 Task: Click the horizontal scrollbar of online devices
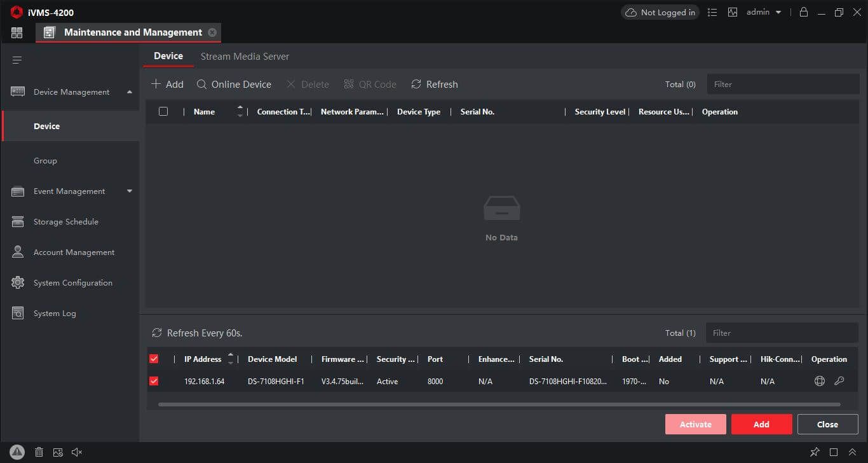point(499,404)
